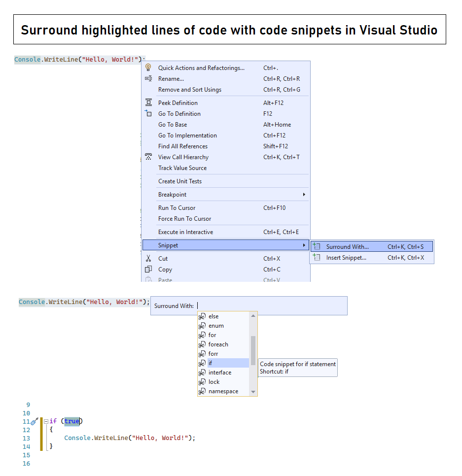462x476 pixels.
Task: Select the if snippet
Action: (223, 363)
